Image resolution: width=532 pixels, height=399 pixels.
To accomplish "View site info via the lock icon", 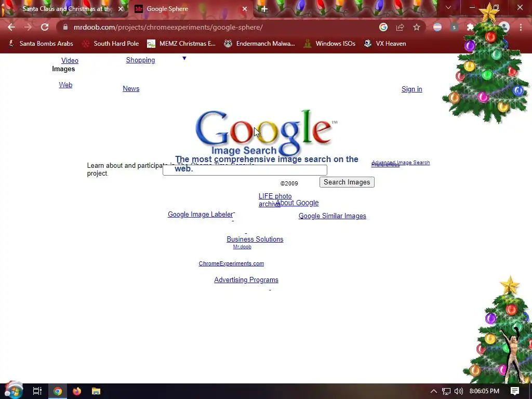I will [65, 27].
